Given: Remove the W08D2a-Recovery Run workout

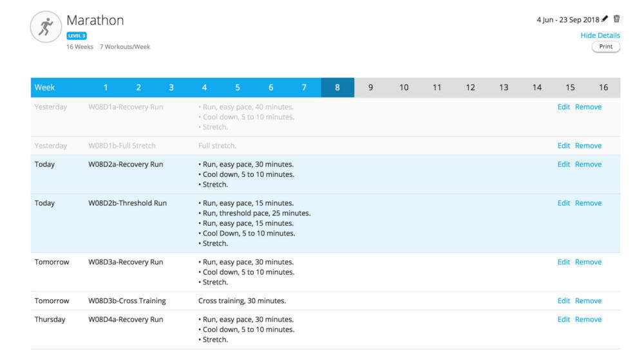Looking at the screenshot, I should coord(588,165).
